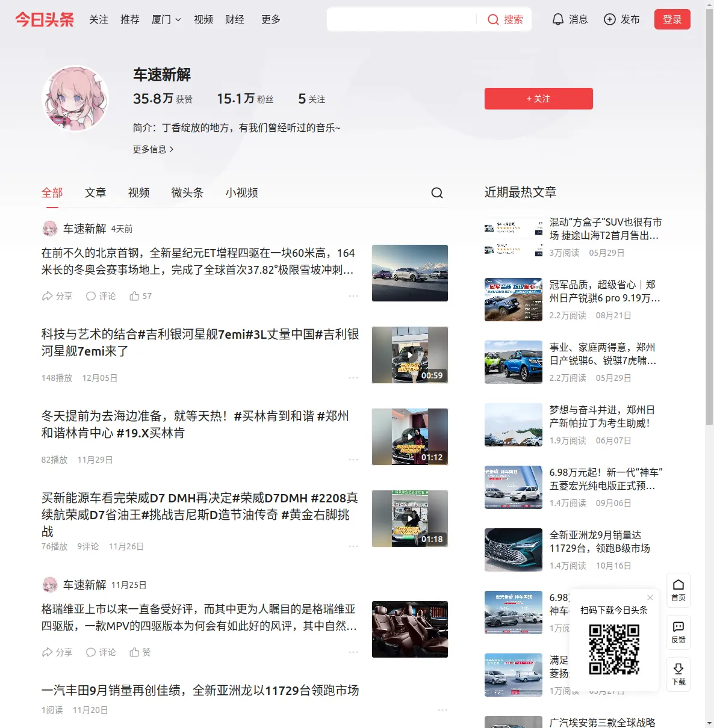Click the page vertical scrollbar
This screenshot has width=714, height=728.
click(x=709, y=217)
